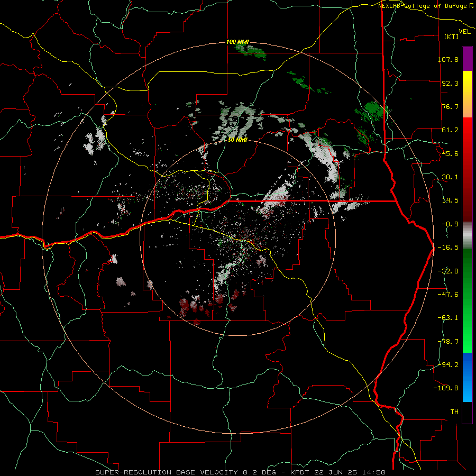
Task: Click the 107.8 velocity scale value
Action: coord(448,59)
